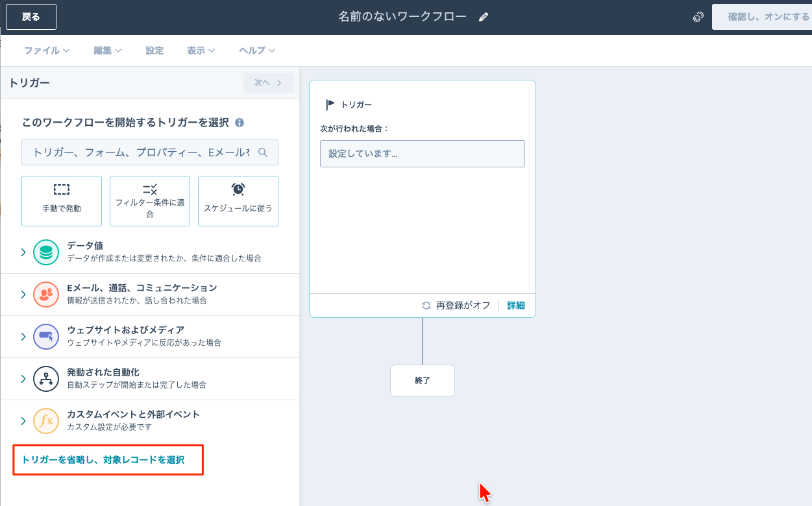Viewport: 812px width, 506px height.
Task: Open the ヘルプ menu
Action: [x=257, y=51]
